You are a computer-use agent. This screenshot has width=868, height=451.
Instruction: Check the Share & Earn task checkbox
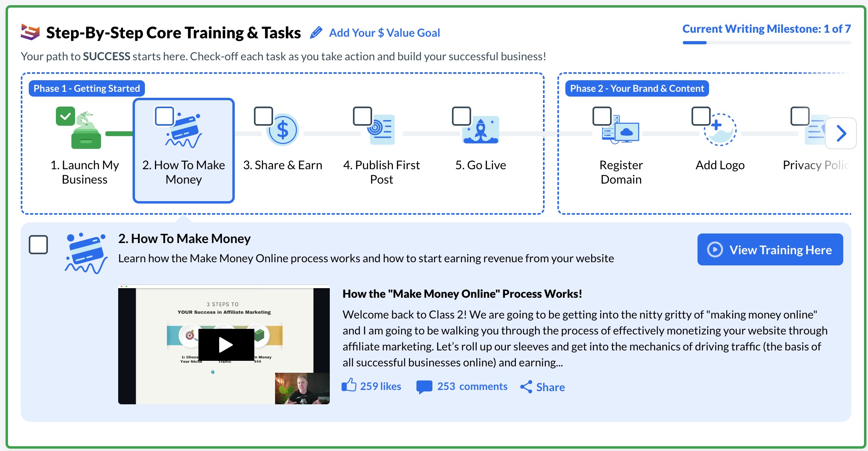coord(263,116)
